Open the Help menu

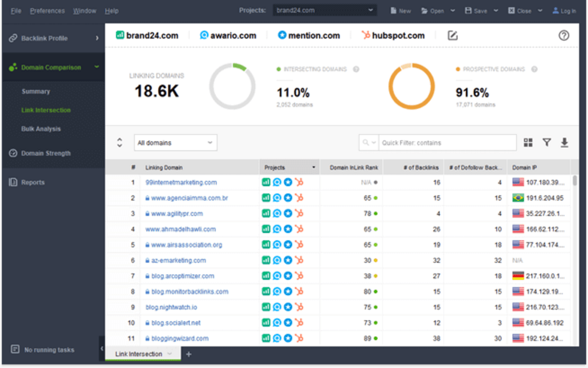coord(111,11)
